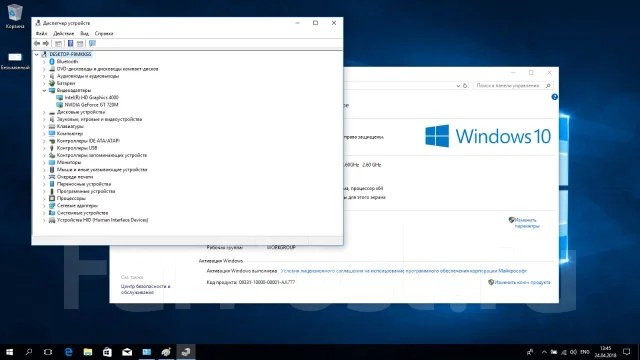Viewport: 640px width, 360px height.
Task: Open Корзина recycle bin desktop icon
Action: 15,16
